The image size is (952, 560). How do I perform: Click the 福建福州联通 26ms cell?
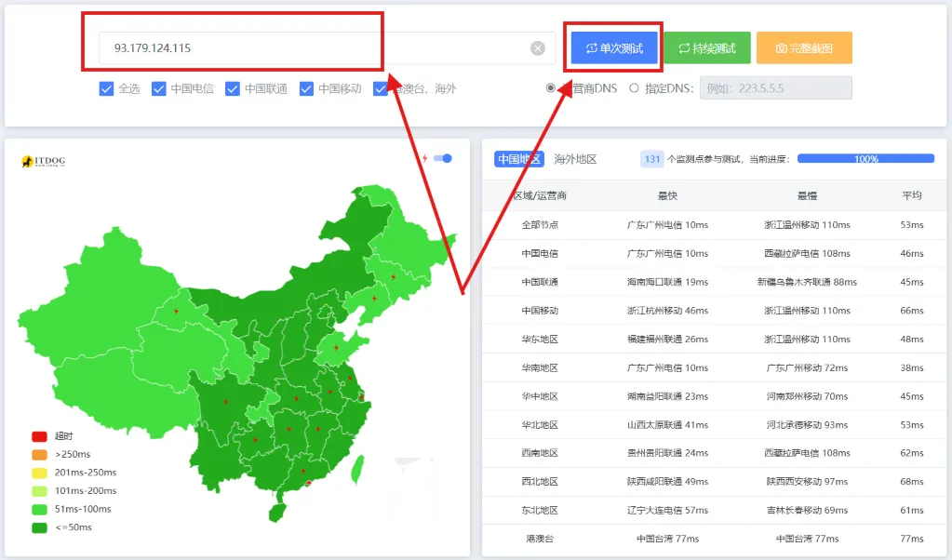coord(667,340)
